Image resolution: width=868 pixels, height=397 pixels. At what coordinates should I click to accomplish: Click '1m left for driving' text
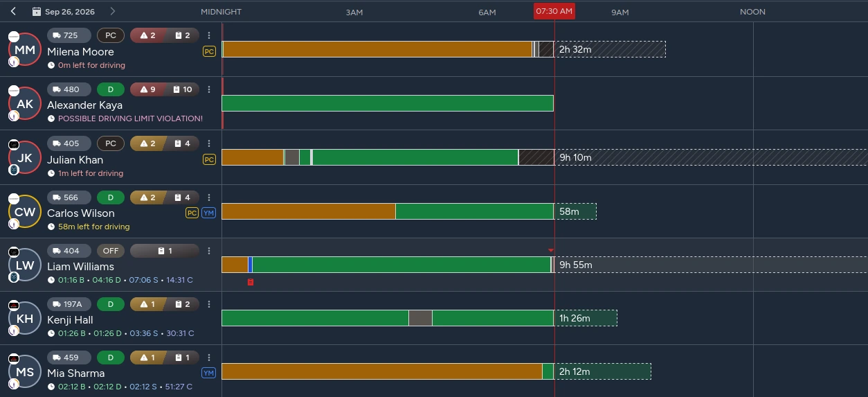click(x=91, y=173)
